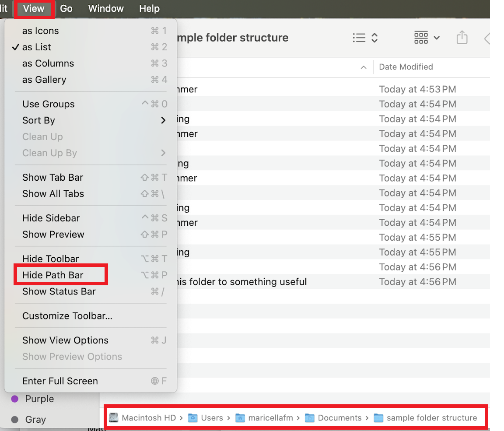Open the grouping dropdown chevron
The width and height of the screenshot is (504, 431).
(437, 38)
